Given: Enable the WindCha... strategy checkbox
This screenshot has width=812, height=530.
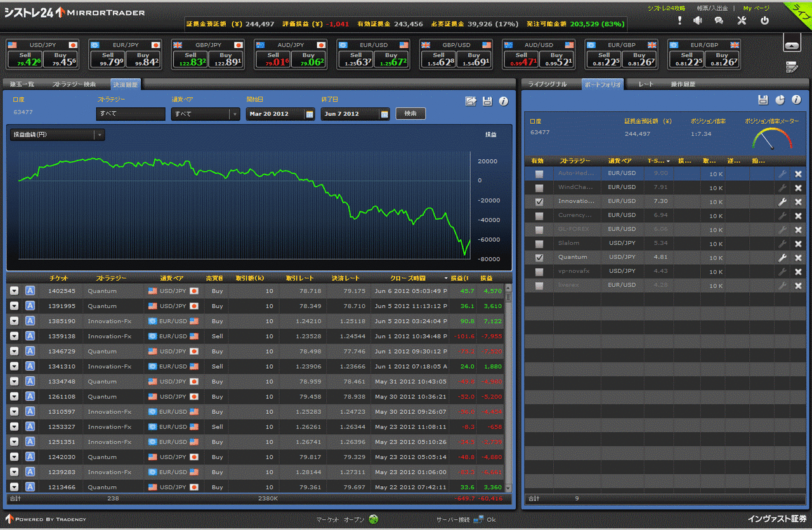Looking at the screenshot, I should (x=539, y=188).
